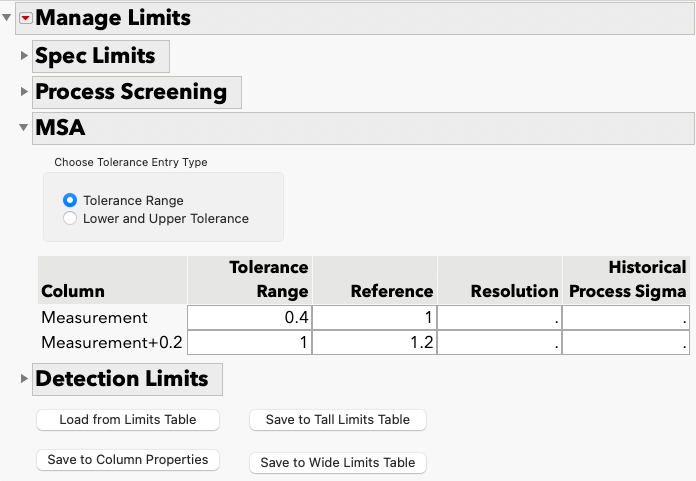696x481 pixels.
Task: Edit Resolution cell for Measurement row
Action: pyautogui.click(x=500, y=318)
